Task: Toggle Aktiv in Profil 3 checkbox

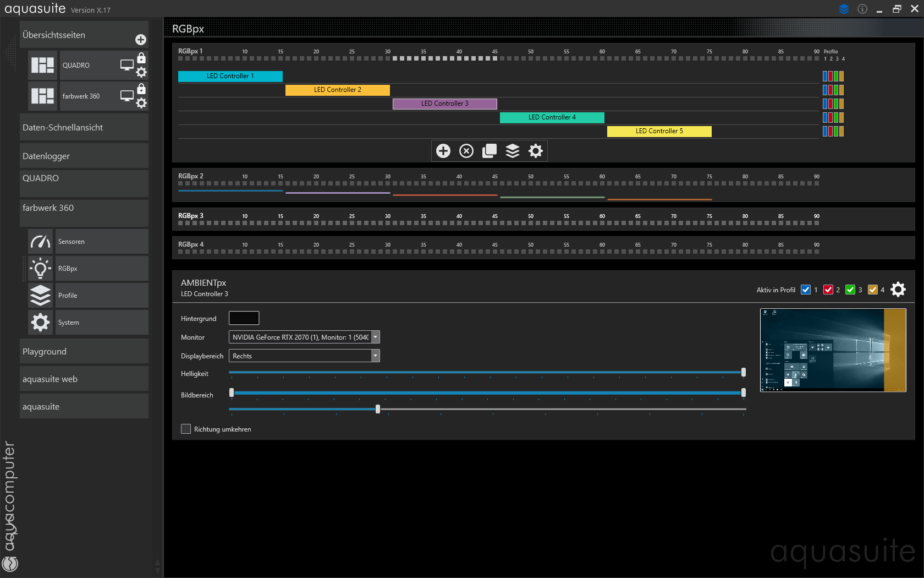Action: pyautogui.click(x=850, y=290)
